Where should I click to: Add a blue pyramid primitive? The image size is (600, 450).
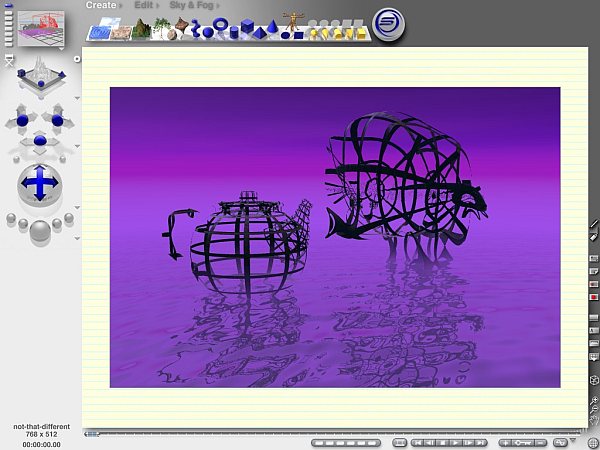tap(259, 33)
